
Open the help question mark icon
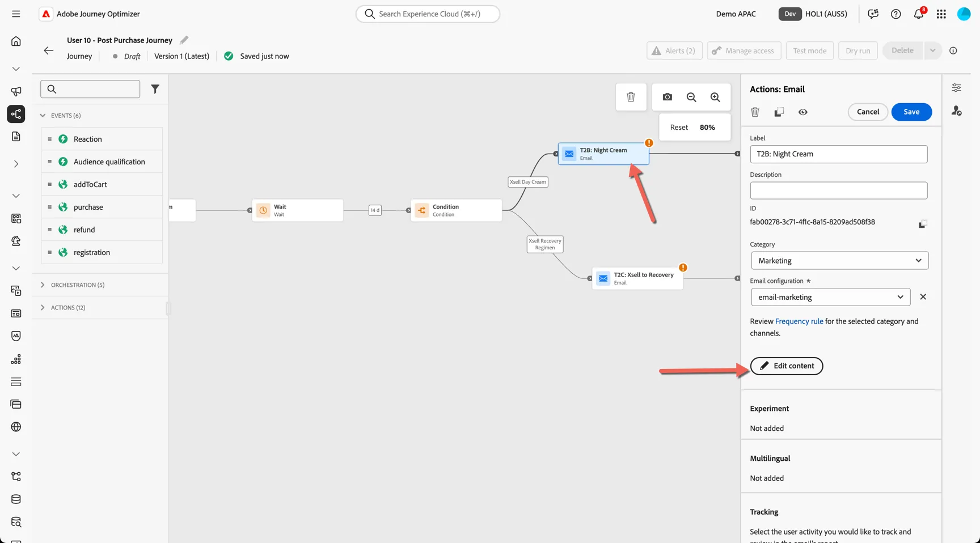pos(895,14)
